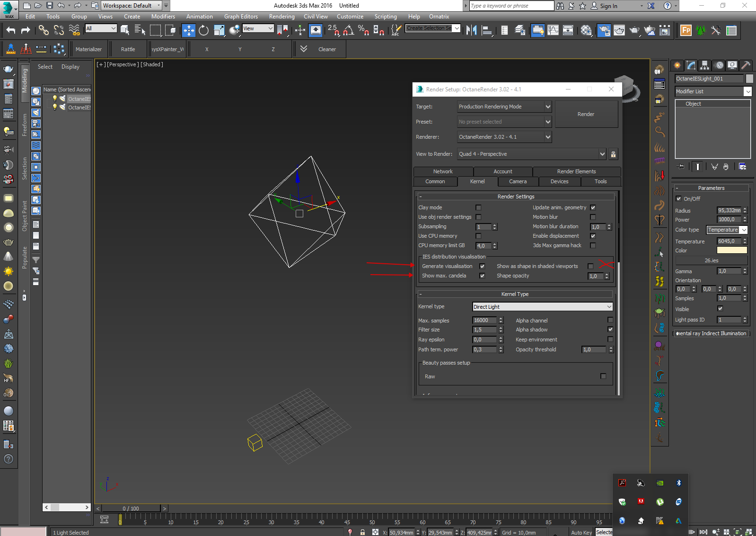
Task: Activate the Select and Move tool
Action: pyautogui.click(x=188, y=30)
